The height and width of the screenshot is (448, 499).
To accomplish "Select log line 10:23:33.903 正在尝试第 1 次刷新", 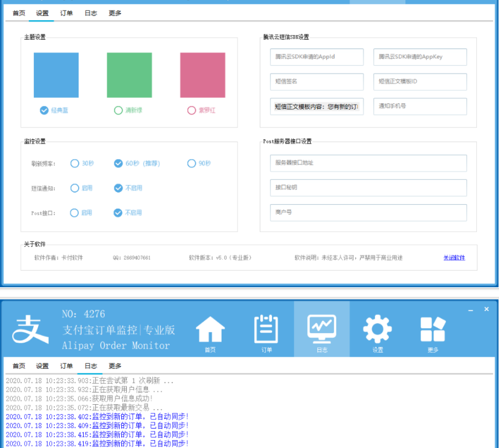I will (90, 380).
